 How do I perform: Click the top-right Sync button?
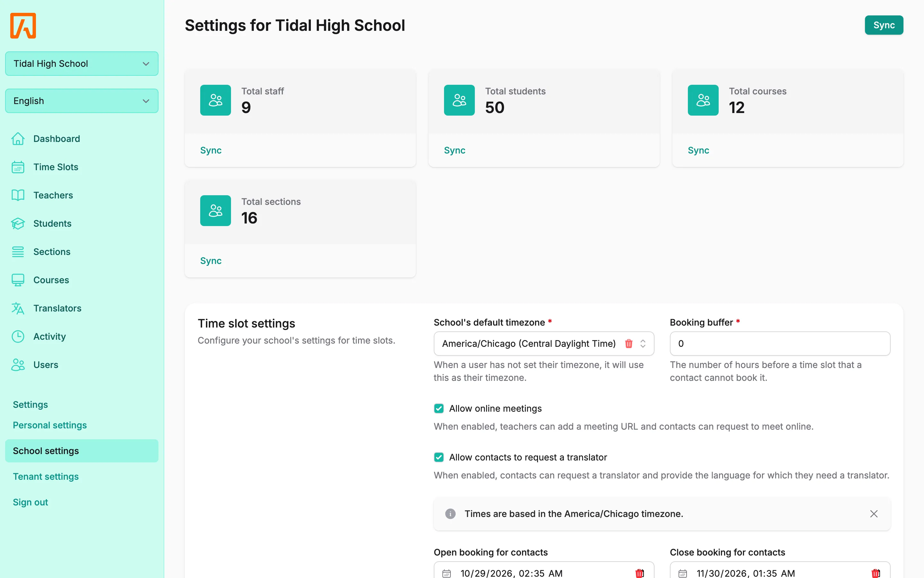[884, 25]
